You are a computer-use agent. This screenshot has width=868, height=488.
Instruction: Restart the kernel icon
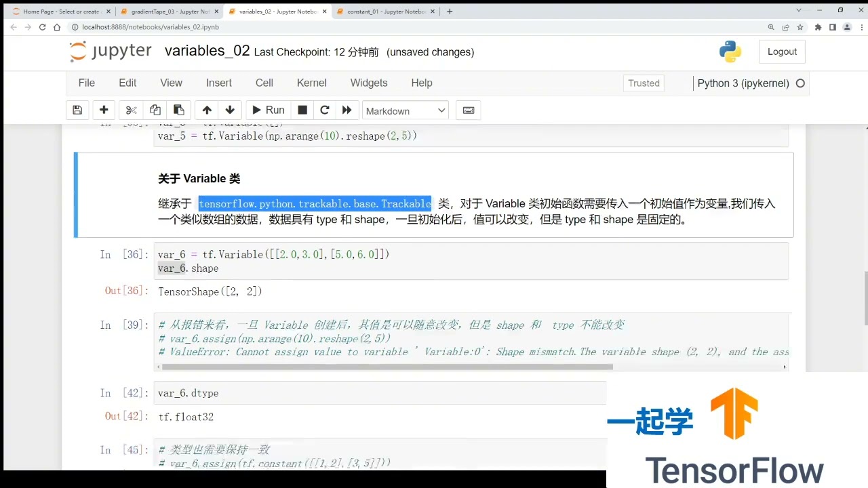pyautogui.click(x=325, y=110)
